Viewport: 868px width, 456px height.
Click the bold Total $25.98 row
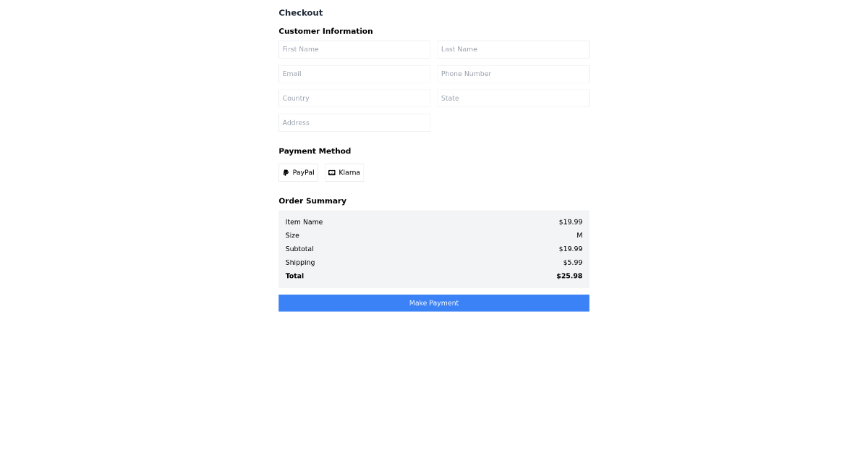[434, 276]
